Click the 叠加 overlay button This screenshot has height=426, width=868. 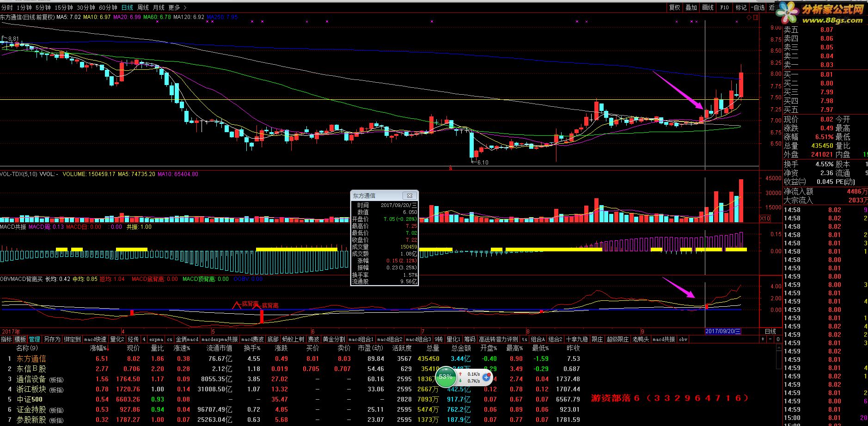(x=691, y=7)
